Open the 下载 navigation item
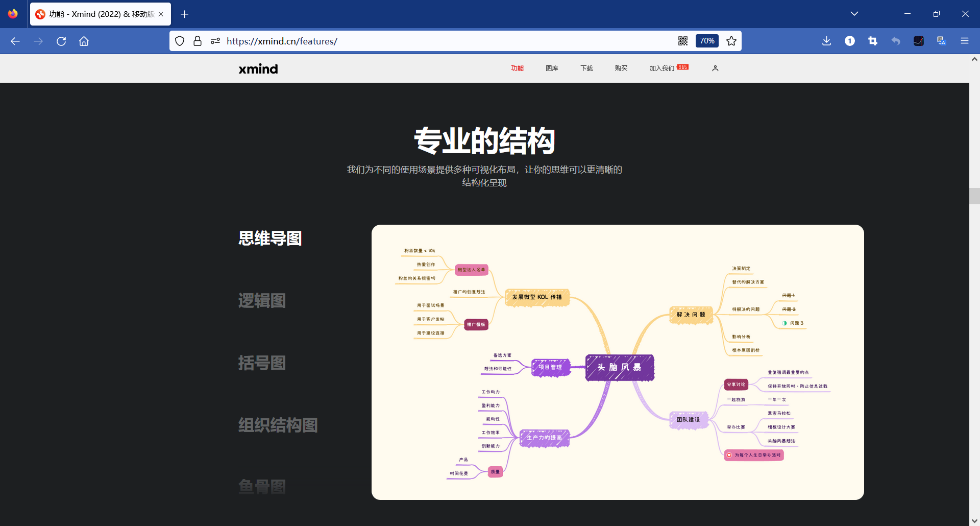Viewport: 980px width, 526px height. point(586,68)
